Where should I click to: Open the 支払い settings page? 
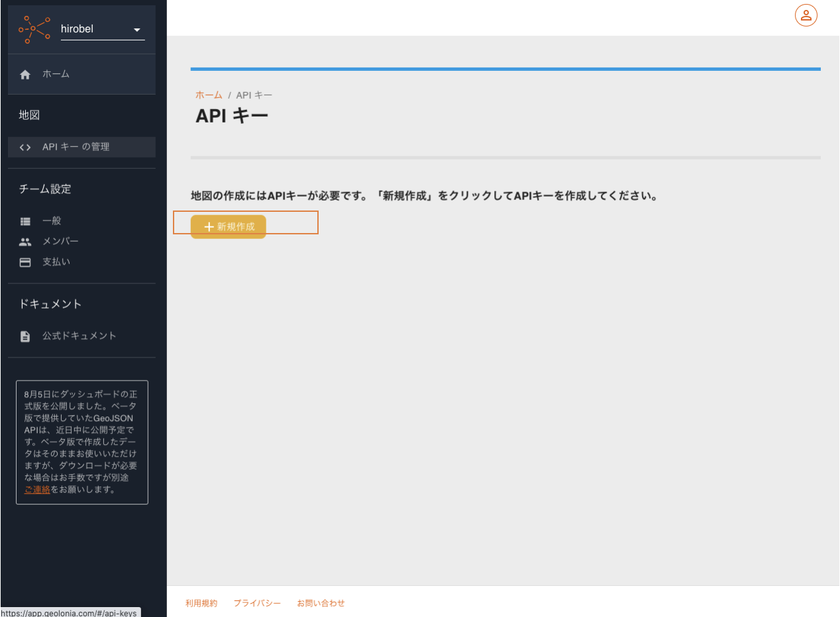[56, 261]
